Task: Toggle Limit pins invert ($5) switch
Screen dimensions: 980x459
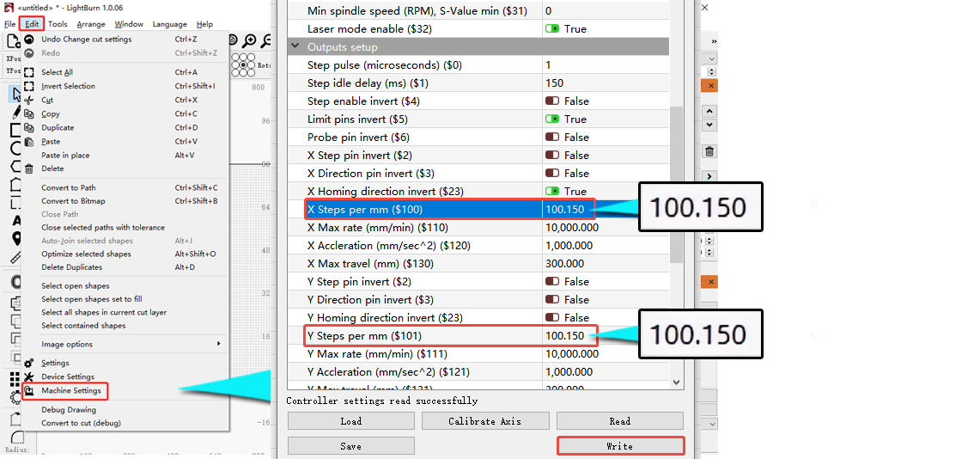Action: pos(552,119)
